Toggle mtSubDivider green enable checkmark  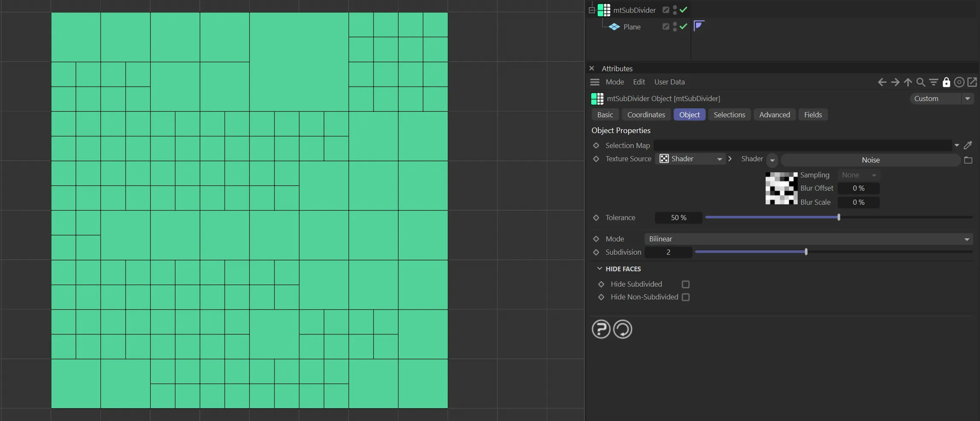(x=683, y=10)
